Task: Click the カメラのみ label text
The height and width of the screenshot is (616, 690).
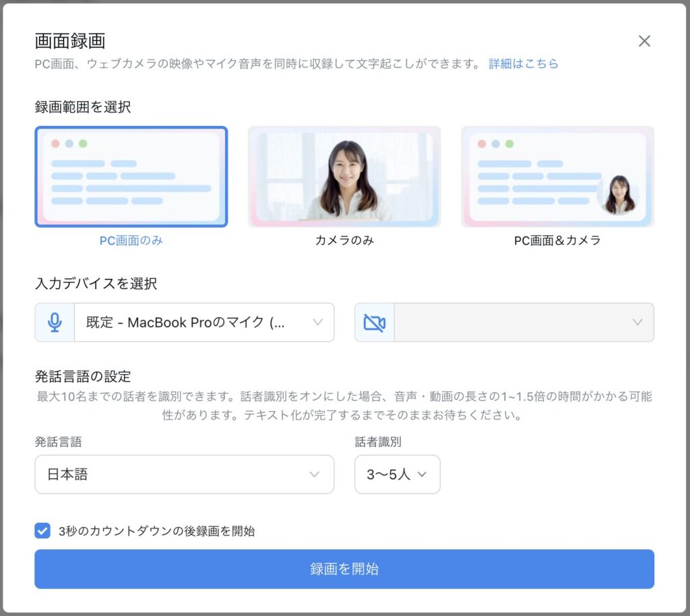Action: pos(344,240)
